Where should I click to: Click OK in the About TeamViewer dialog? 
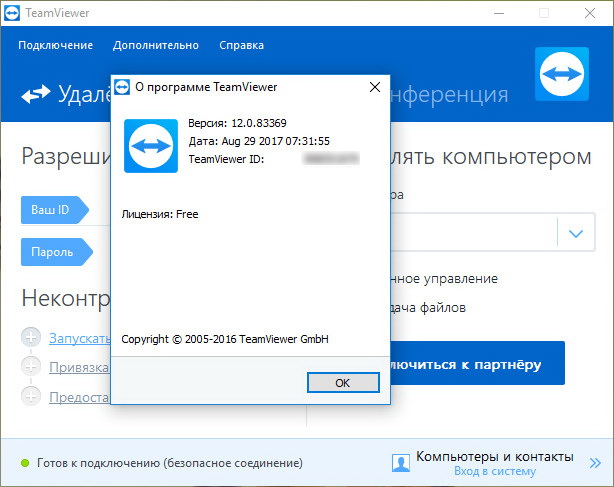tap(343, 382)
